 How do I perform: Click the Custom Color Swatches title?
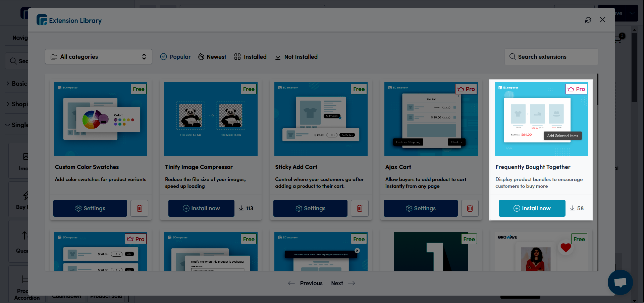pos(87,167)
